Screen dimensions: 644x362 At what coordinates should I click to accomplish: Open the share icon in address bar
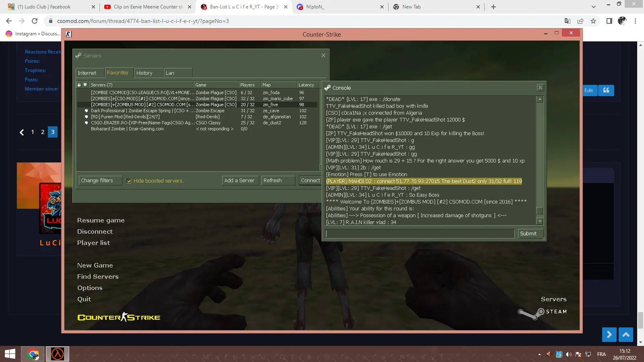click(x=580, y=21)
